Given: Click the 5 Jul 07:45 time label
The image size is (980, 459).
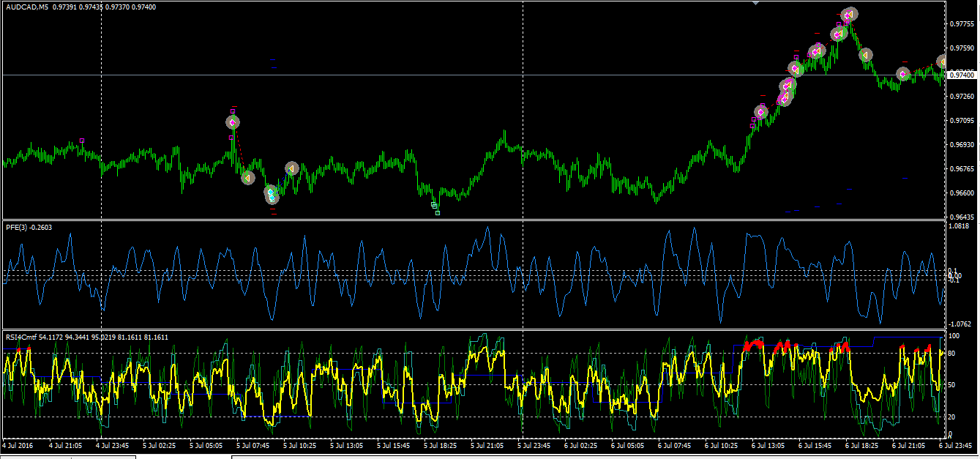Looking at the screenshot, I should [253, 445].
